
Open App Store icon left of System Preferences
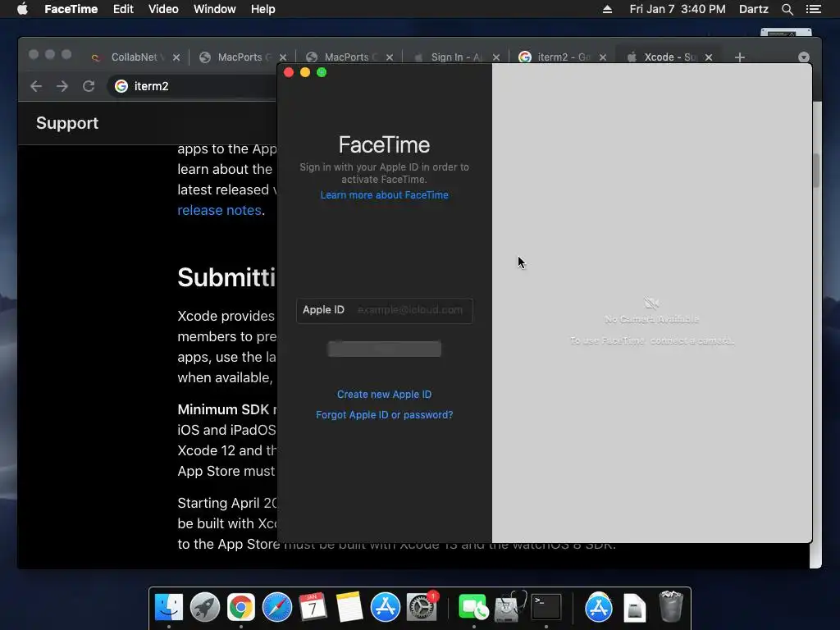[x=386, y=608]
